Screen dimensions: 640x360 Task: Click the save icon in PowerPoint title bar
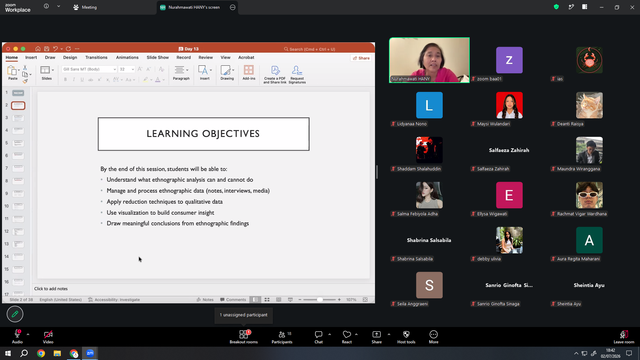pyautogui.click(x=47, y=49)
